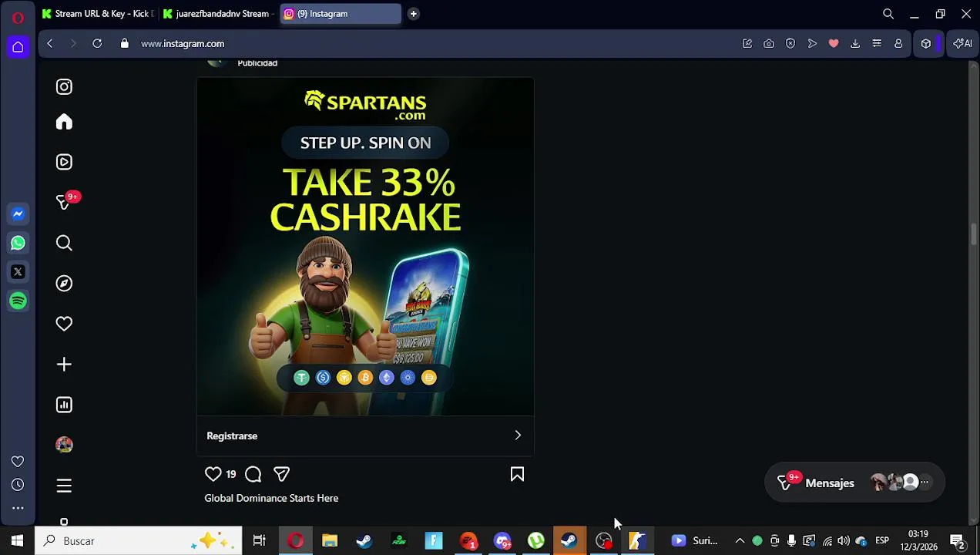The image size is (980, 555).
Task: Open browser profile account icon
Action: click(898, 44)
